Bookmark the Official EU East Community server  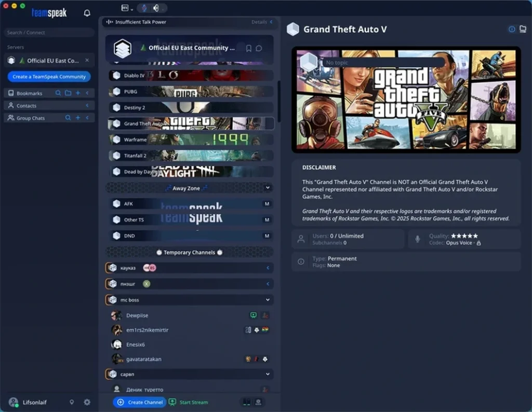[x=248, y=48]
